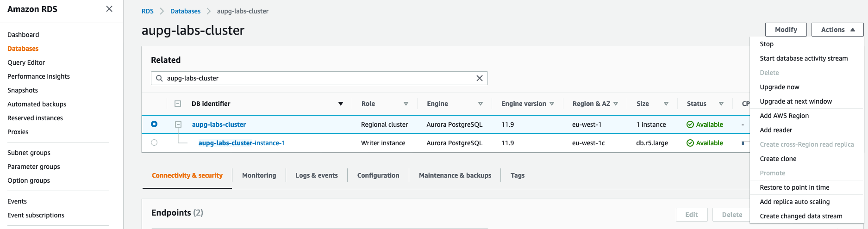This screenshot has width=868, height=229.
Task: Collapse all rows via header toggle
Action: pos(178,104)
